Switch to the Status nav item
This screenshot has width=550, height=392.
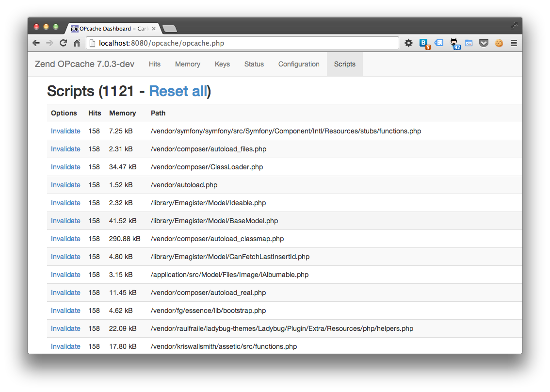click(x=254, y=64)
